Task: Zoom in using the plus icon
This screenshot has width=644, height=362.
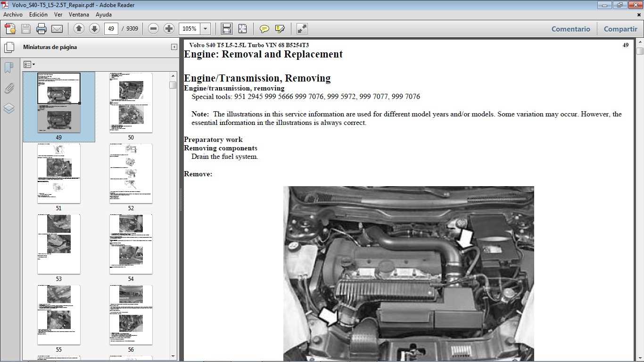Action: pos(169,29)
